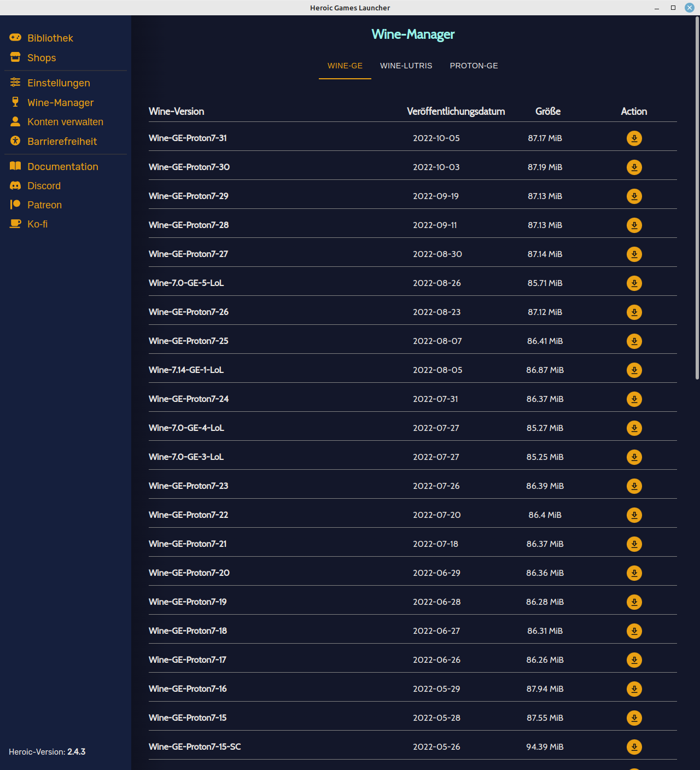Download Wine-GE-Proton7-24
The image size is (700, 770).
634,399
